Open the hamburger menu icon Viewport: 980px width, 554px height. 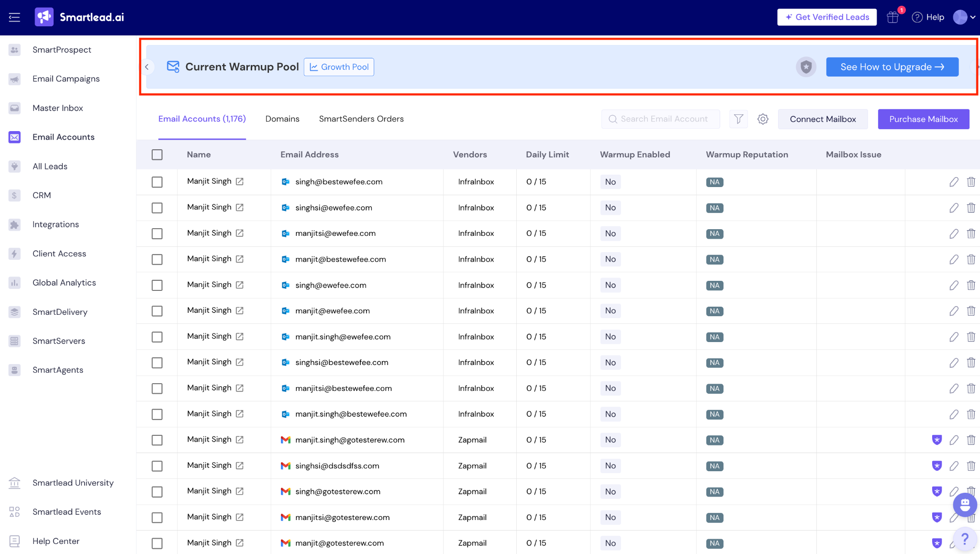[x=14, y=17]
